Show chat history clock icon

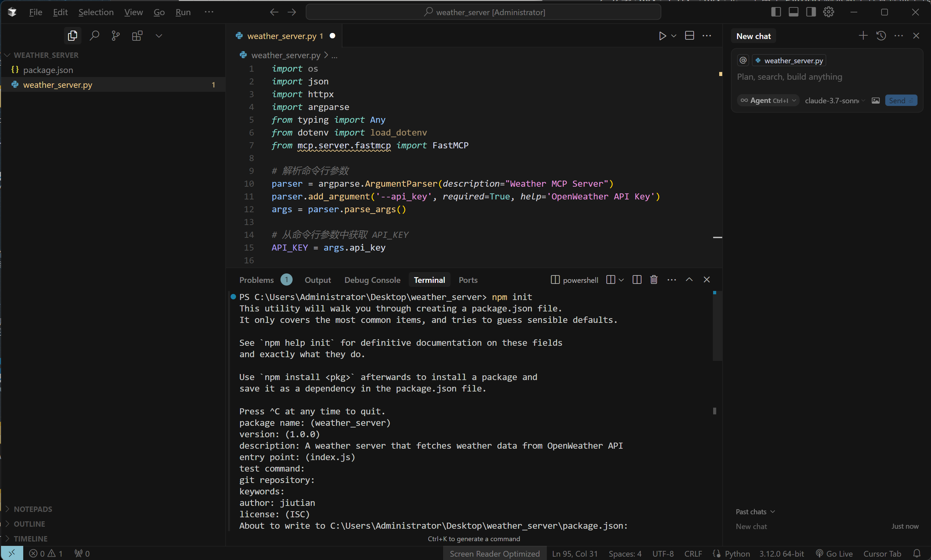881,36
